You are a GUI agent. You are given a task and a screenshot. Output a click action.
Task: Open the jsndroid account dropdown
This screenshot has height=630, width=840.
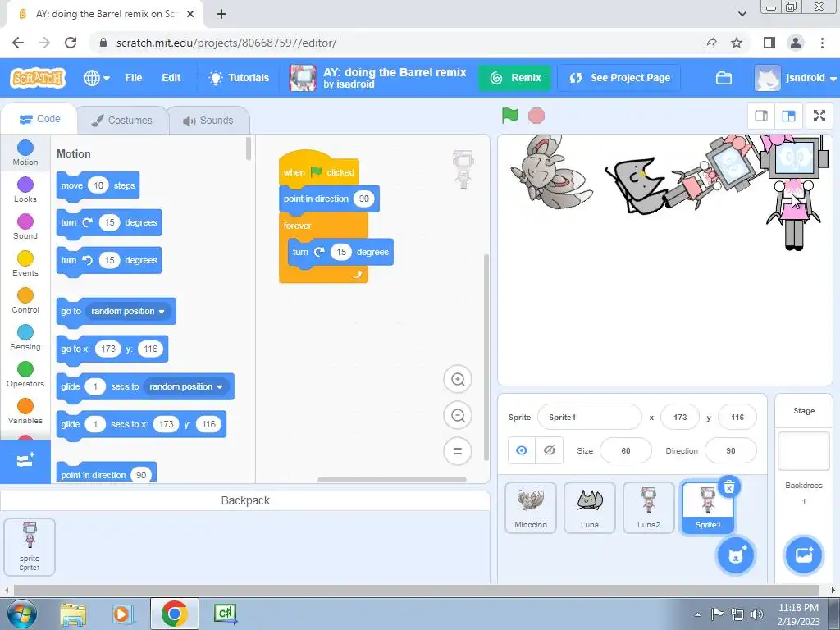click(x=795, y=78)
